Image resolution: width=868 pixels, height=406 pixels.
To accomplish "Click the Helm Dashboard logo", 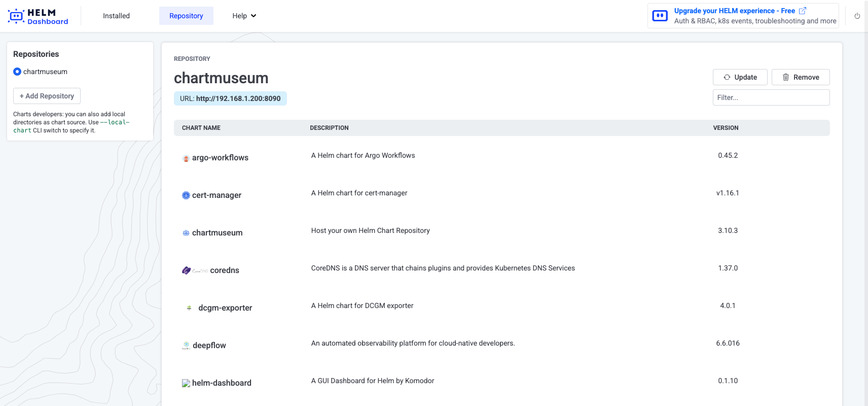I will [x=38, y=16].
